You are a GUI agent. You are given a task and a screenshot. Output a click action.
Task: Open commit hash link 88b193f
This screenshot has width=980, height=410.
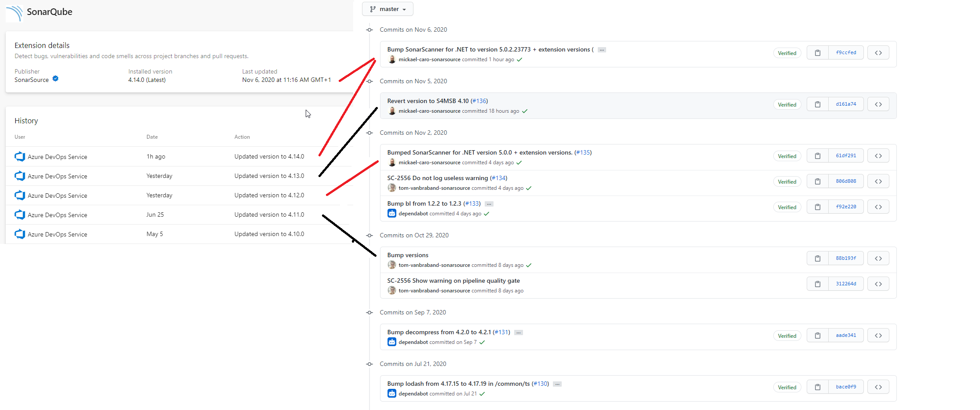click(846, 259)
